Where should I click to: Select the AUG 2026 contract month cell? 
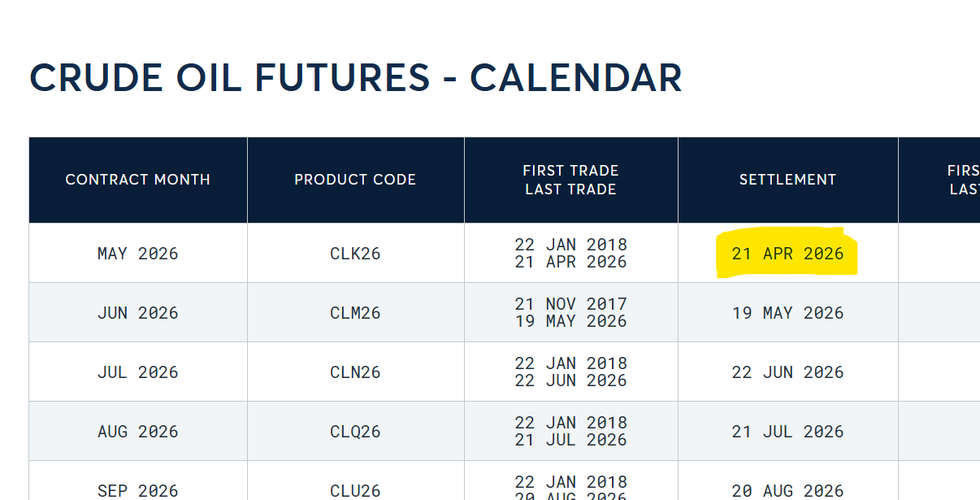[137, 432]
